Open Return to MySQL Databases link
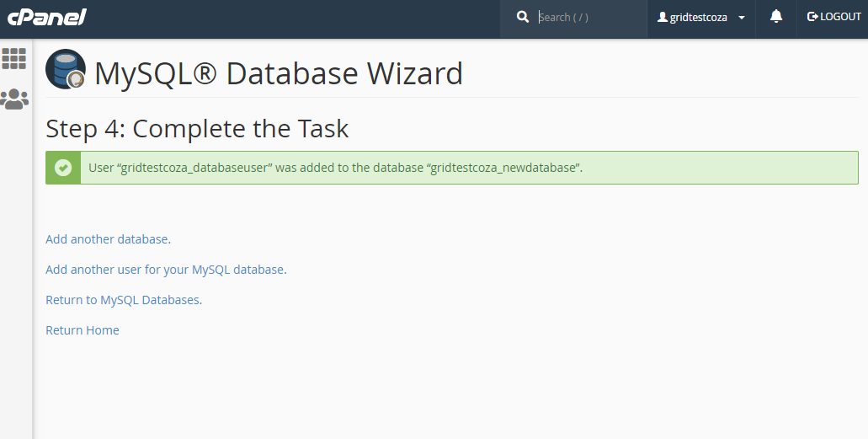Image resolution: width=868 pixels, height=439 pixels. (x=124, y=300)
